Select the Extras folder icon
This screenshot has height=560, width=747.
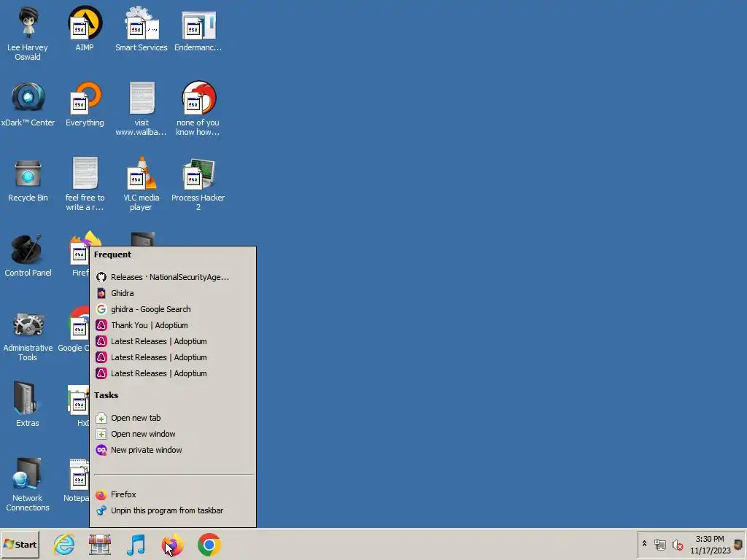(x=28, y=404)
